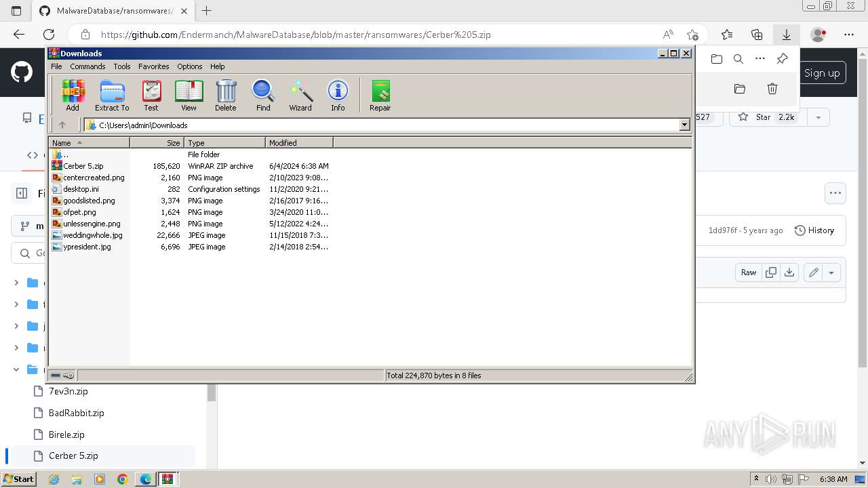Screen dimensions: 868x488
Task: Click the C:\Users\admin\Downloads path field
Action: [382, 125]
